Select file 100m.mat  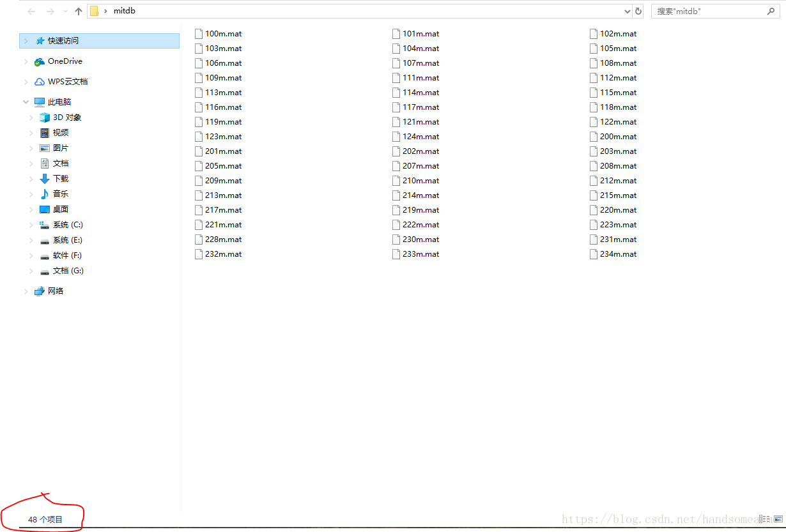click(224, 34)
